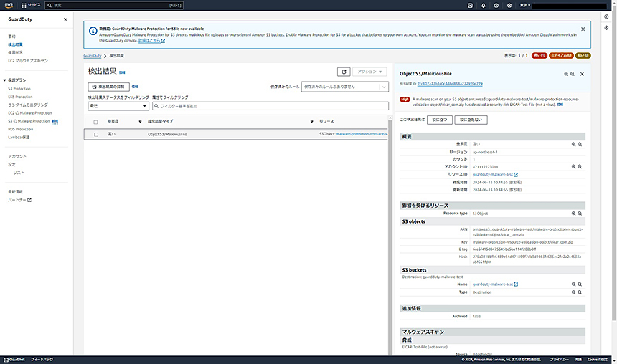
Task: Include-filter icon on bucket Name row
Action: [573, 284]
